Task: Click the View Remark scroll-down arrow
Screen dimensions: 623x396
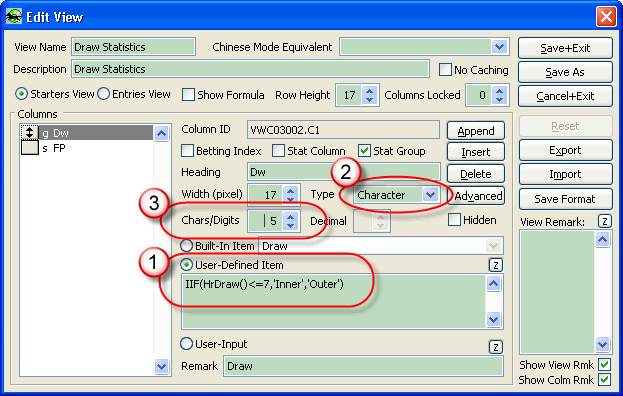Action: tap(602, 344)
